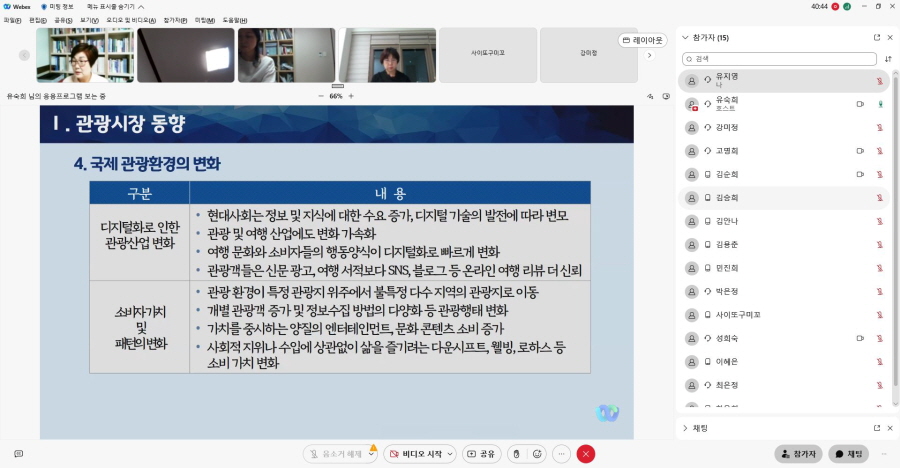
Task: Open the 보기 menu
Action: [x=89, y=20]
